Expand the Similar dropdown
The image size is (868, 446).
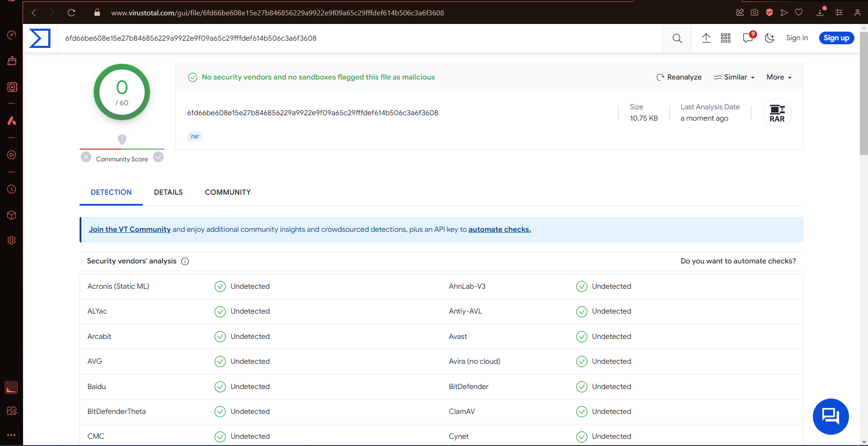click(735, 77)
